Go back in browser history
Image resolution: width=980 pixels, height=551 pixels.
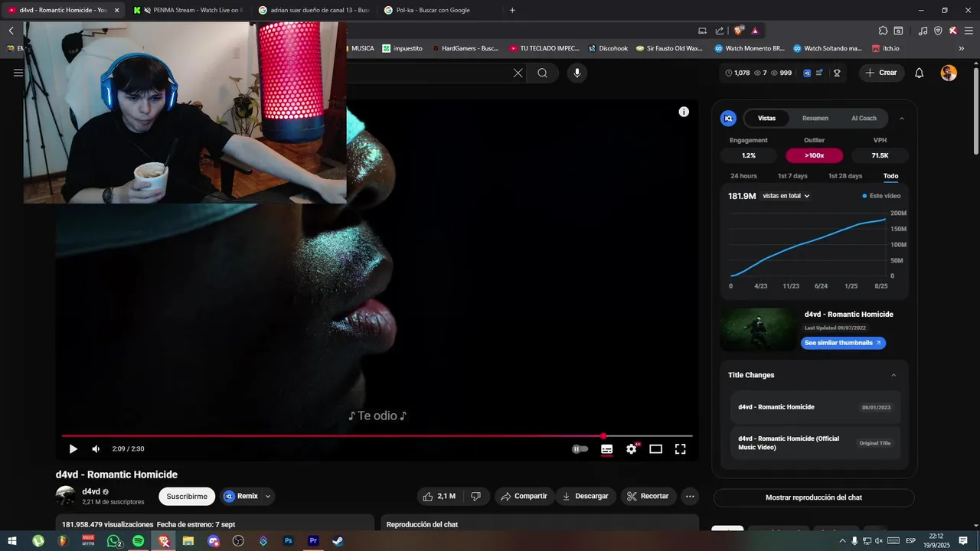11,31
